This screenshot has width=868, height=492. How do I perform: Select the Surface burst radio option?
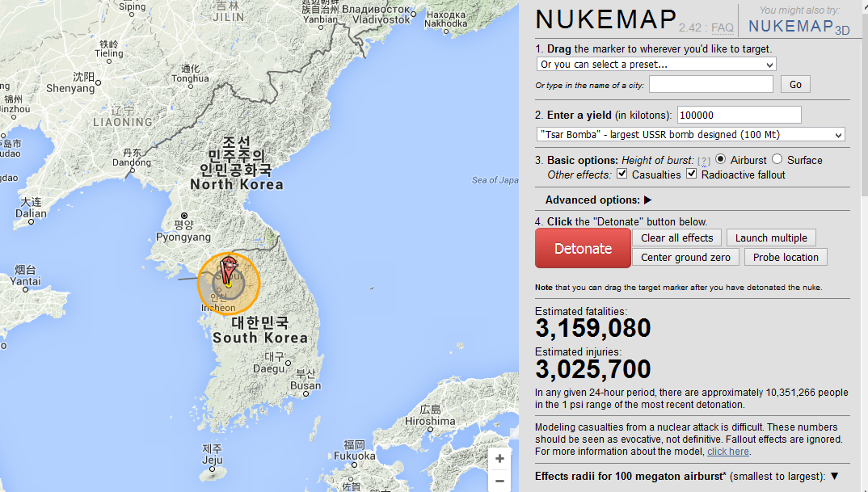777,159
